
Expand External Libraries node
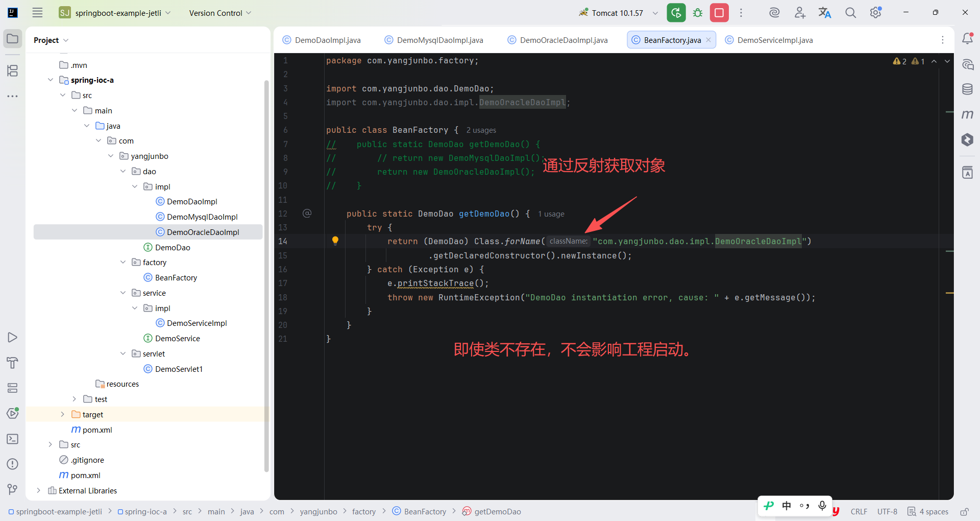[x=38, y=490]
